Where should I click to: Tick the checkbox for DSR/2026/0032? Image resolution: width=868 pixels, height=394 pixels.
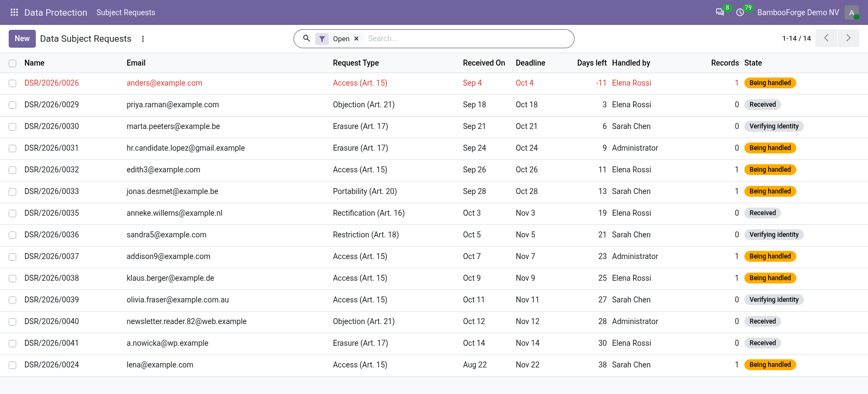point(12,170)
